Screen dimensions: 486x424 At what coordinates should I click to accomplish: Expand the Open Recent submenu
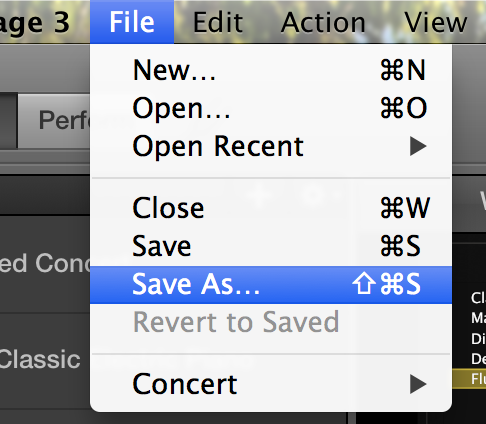[271, 146]
